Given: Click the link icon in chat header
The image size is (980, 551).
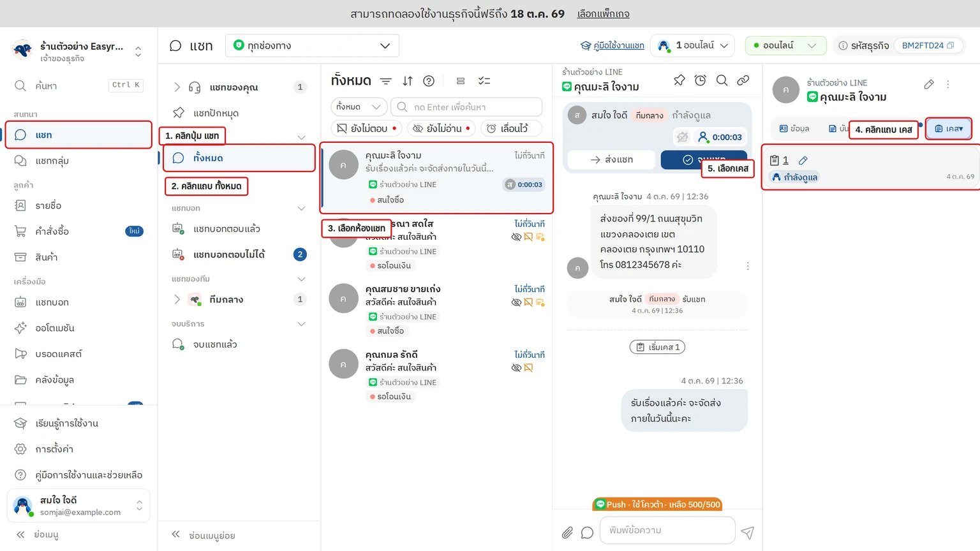Looking at the screenshot, I should point(743,80).
